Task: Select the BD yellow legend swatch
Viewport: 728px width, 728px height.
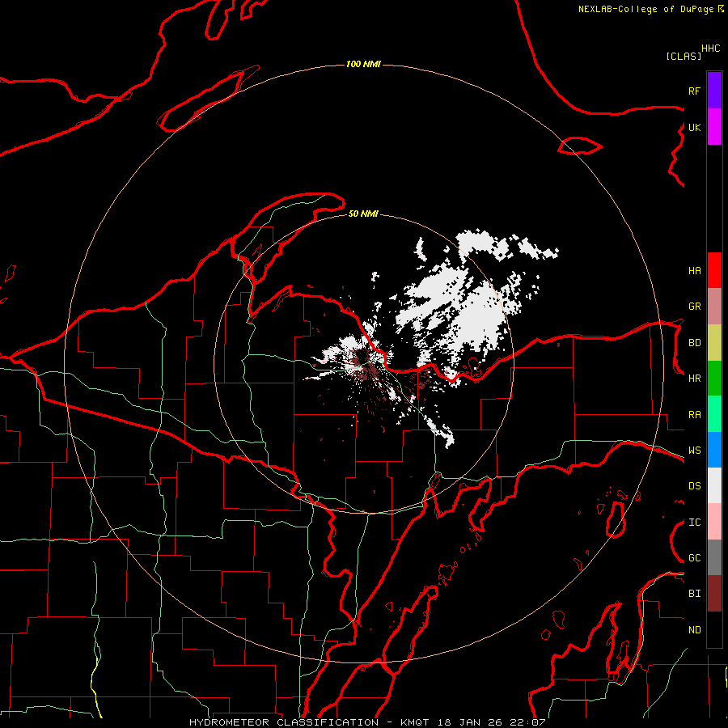Action: click(x=714, y=343)
